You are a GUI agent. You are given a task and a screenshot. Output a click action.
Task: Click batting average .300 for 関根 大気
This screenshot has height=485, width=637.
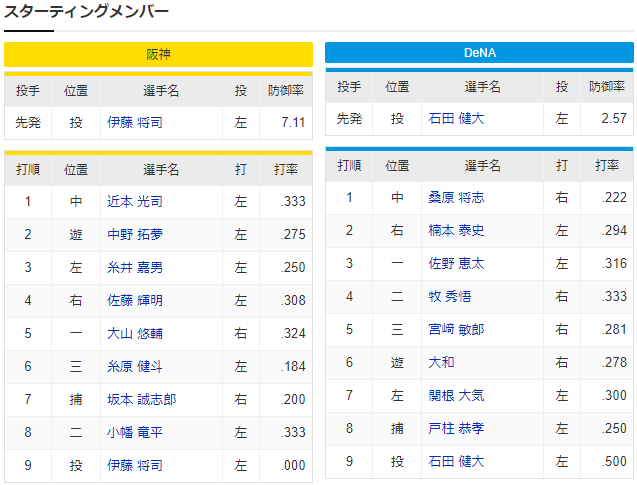click(614, 395)
